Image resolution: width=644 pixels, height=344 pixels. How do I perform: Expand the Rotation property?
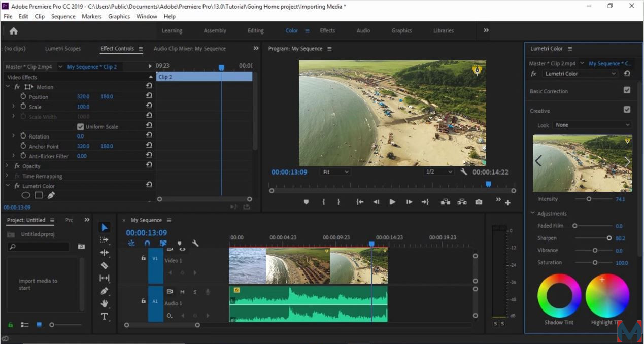point(13,136)
